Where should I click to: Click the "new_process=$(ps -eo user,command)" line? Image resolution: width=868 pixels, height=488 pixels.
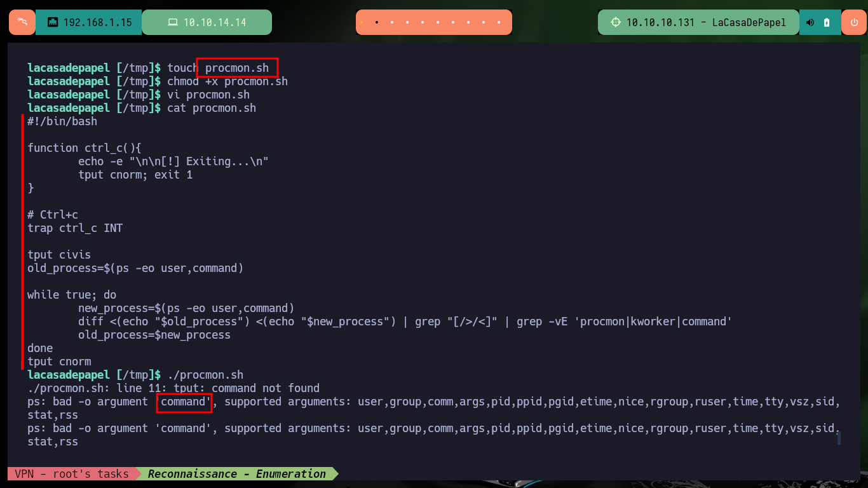click(186, 308)
